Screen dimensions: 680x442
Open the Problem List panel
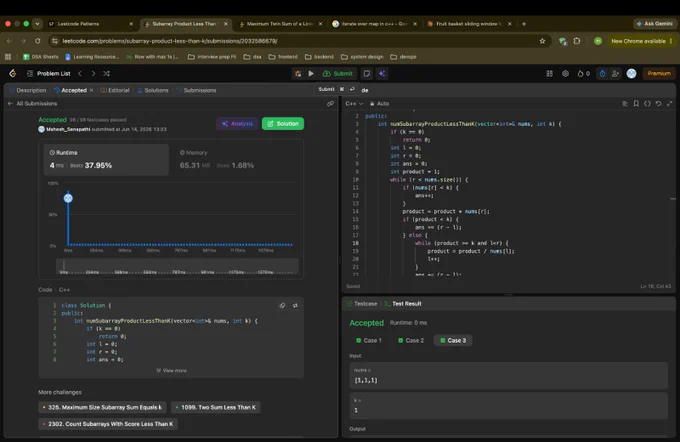(49, 74)
